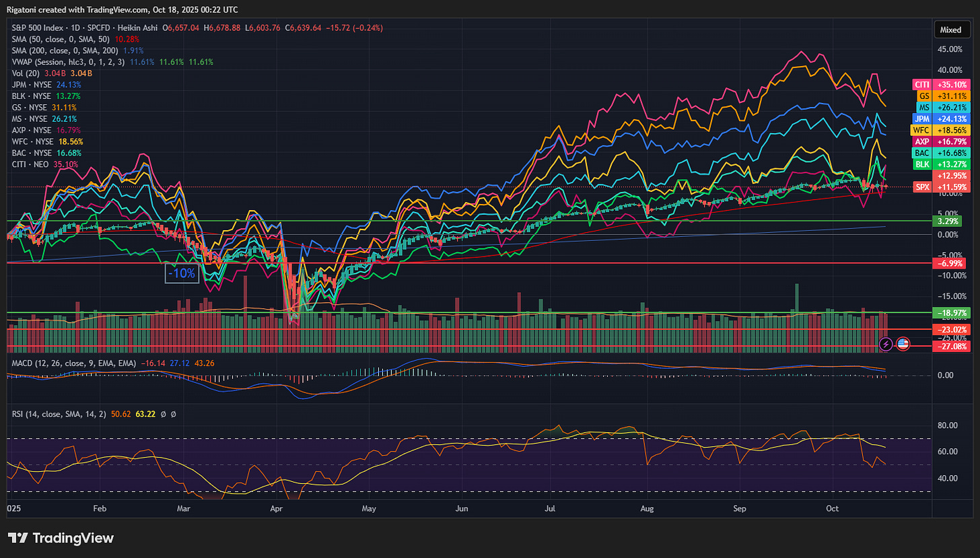
Task: Click the Mar label on time axis
Action: coord(182,510)
